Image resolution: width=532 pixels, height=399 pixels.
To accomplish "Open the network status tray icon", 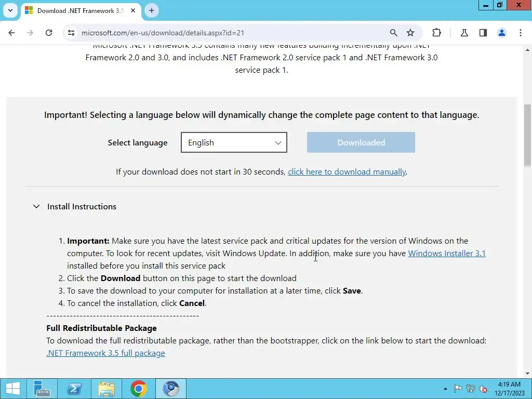I will click(471, 389).
